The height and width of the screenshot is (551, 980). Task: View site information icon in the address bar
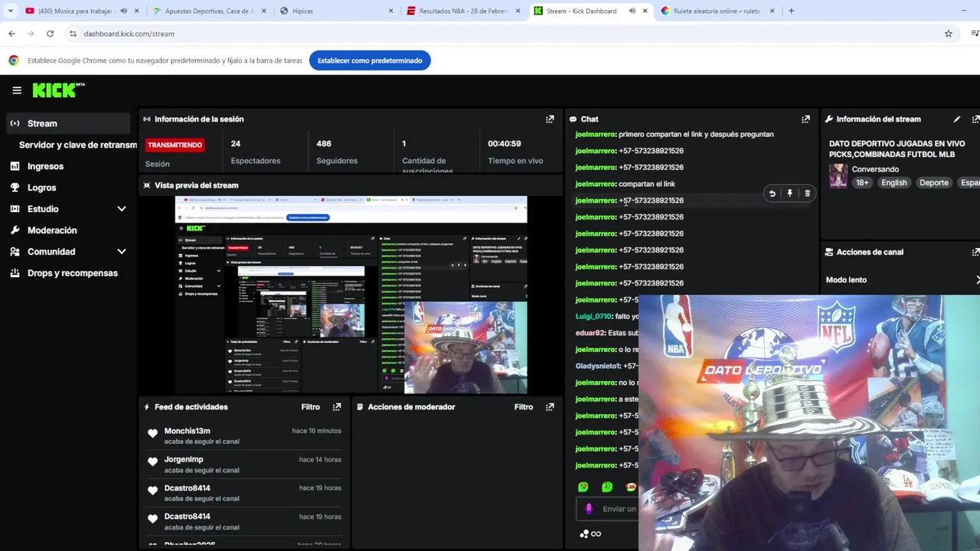pyautogui.click(x=73, y=34)
